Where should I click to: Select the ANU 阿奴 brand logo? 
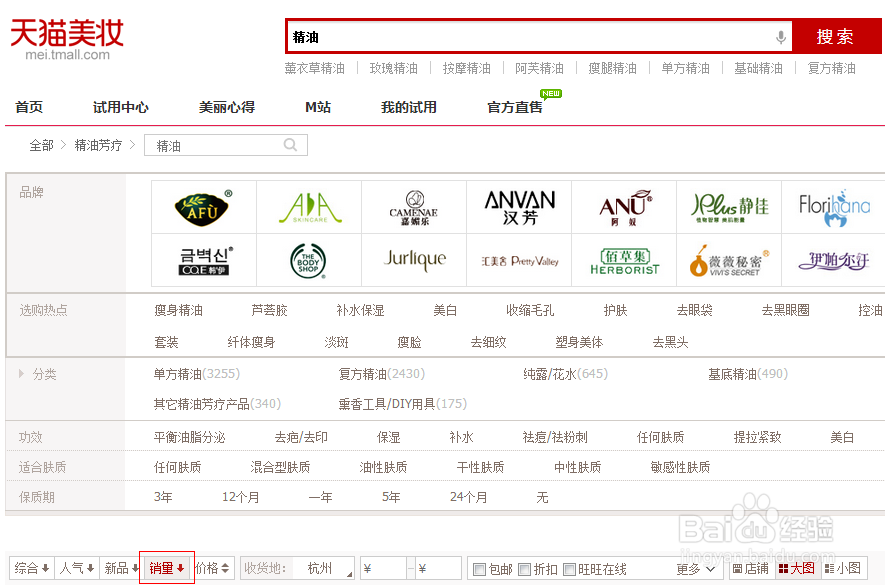624,207
